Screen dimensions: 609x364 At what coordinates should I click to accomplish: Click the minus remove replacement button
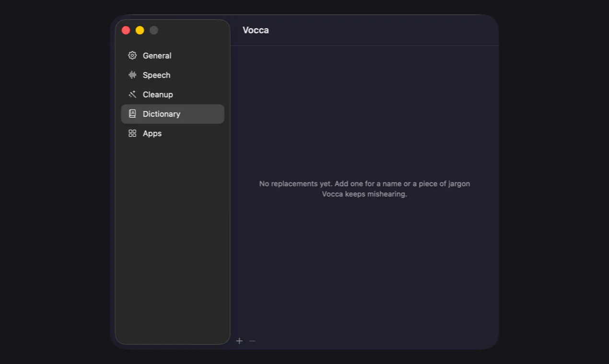point(252,341)
